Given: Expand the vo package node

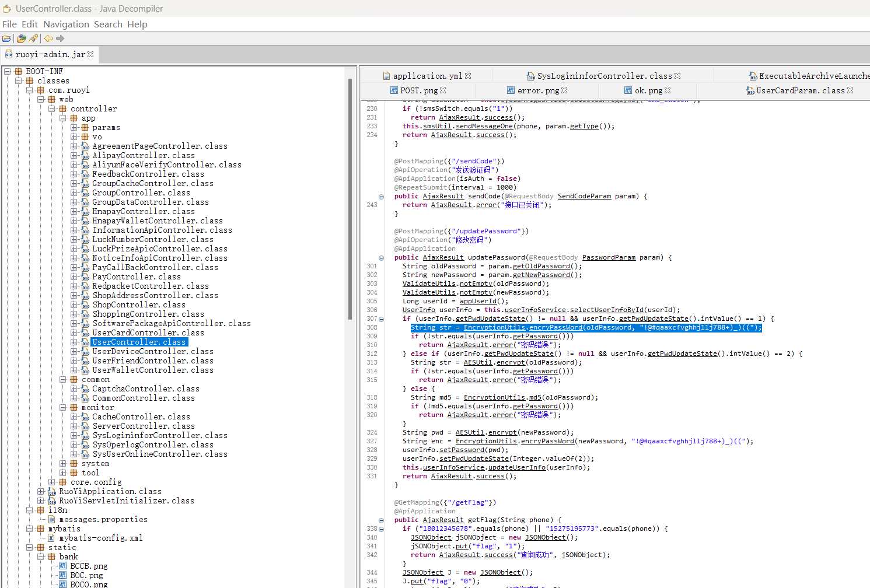Looking at the screenshot, I should pos(74,137).
